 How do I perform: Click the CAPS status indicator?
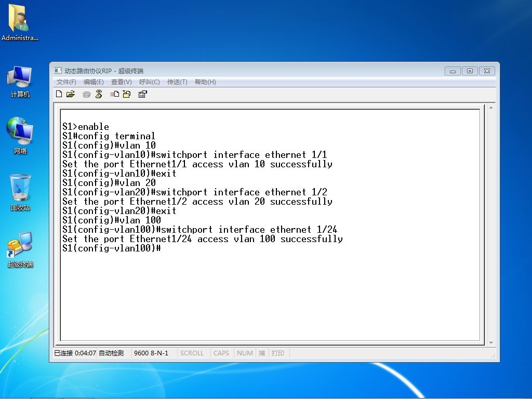tap(221, 353)
